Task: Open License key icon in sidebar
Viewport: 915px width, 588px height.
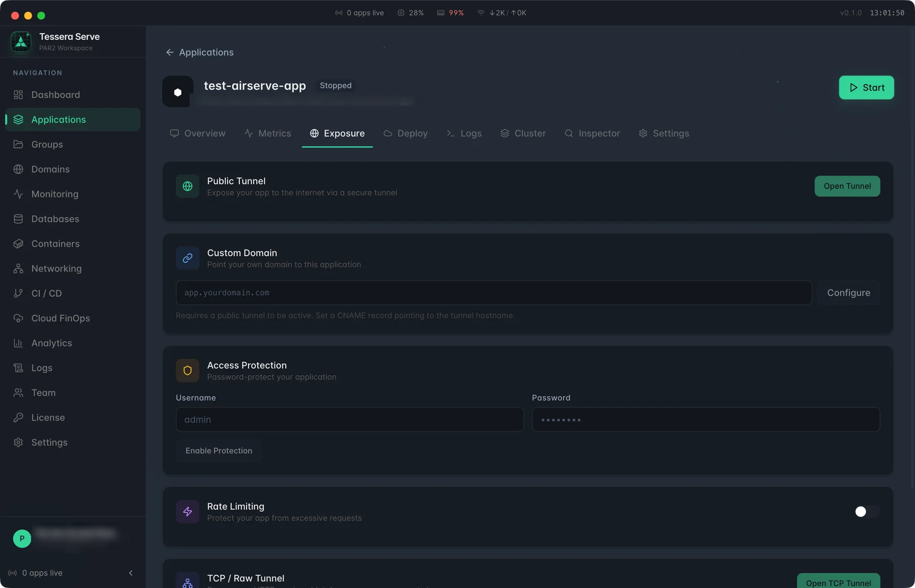Action: pos(18,418)
